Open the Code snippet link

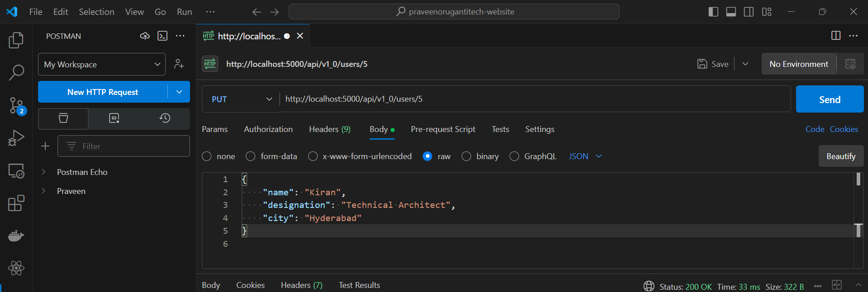(x=815, y=129)
